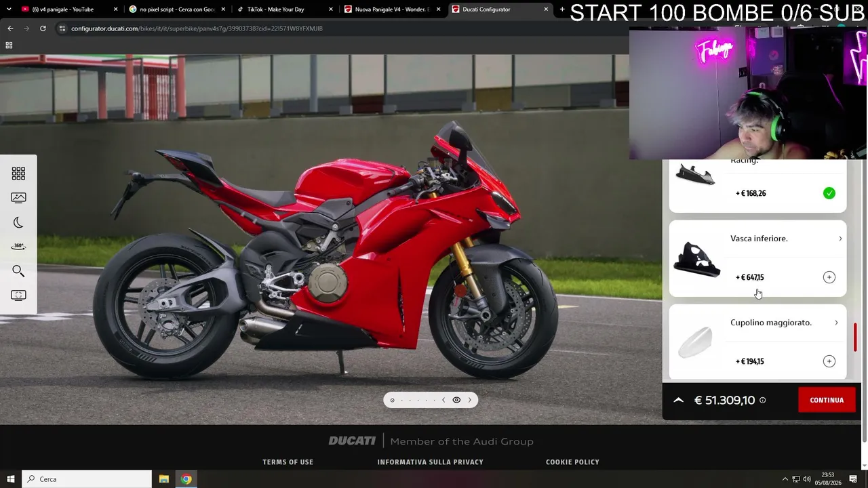This screenshot has height=488, width=868.
Task: Go to next view with right chevron
Action: tap(469, 400)
